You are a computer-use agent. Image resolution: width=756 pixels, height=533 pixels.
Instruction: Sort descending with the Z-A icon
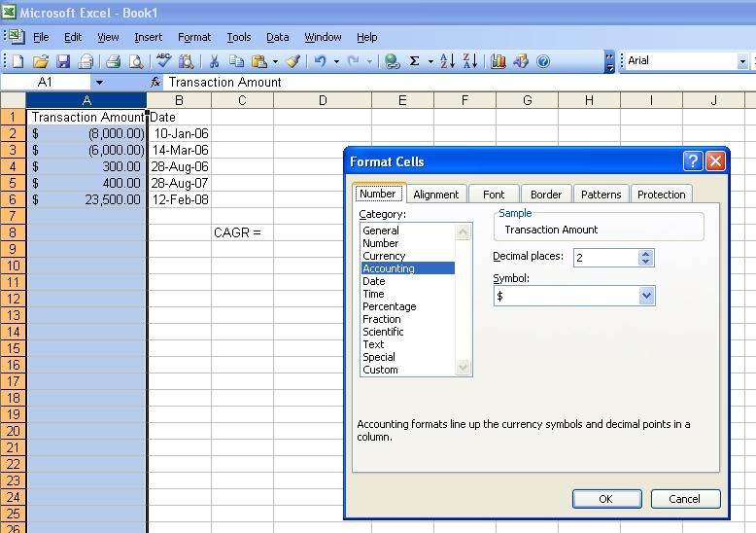pyautogui.click(x=469, y=61)
